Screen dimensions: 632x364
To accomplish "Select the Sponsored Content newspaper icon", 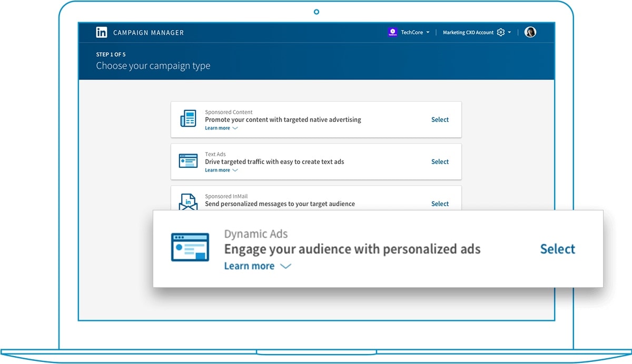I will tap(188, 118).
